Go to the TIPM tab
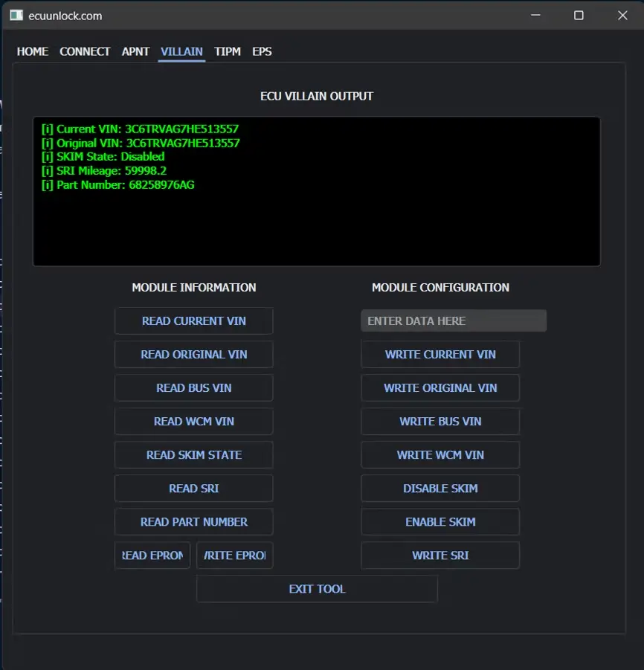Image resolution: width=644 pixels, height=670 pixels. [228, 51]
